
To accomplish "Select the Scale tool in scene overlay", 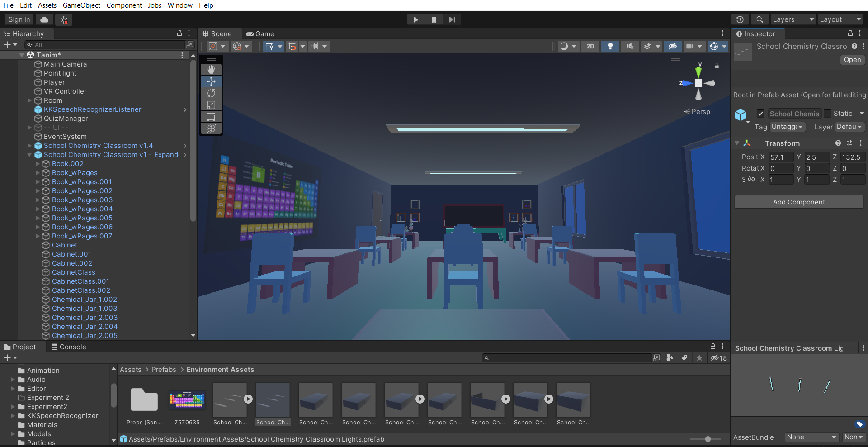I will click(x=211, y=105).
